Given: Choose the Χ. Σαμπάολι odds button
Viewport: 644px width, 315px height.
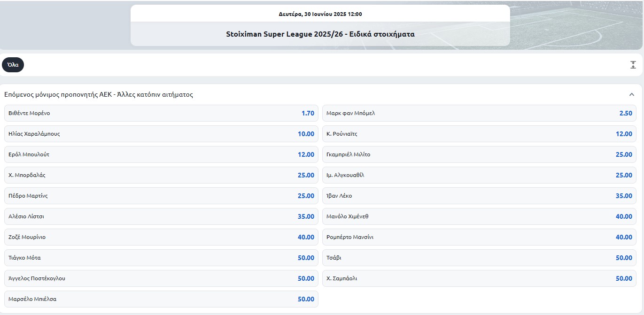Looking at the screenshot, I should pos(479,278).
